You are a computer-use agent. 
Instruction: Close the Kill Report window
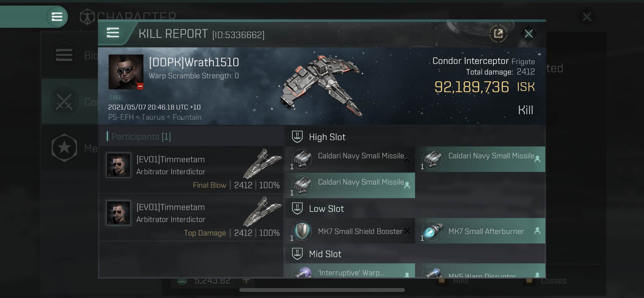tap(529, 34)
